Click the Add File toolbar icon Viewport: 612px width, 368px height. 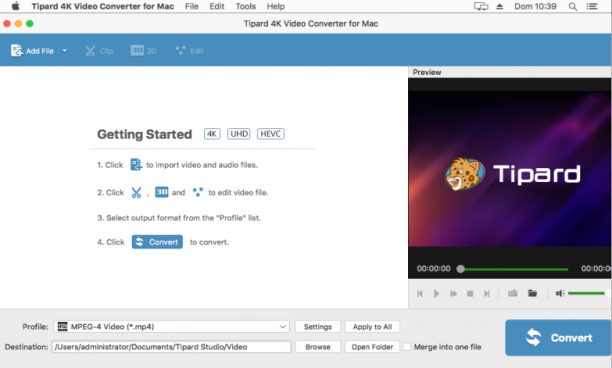[16, 51]
